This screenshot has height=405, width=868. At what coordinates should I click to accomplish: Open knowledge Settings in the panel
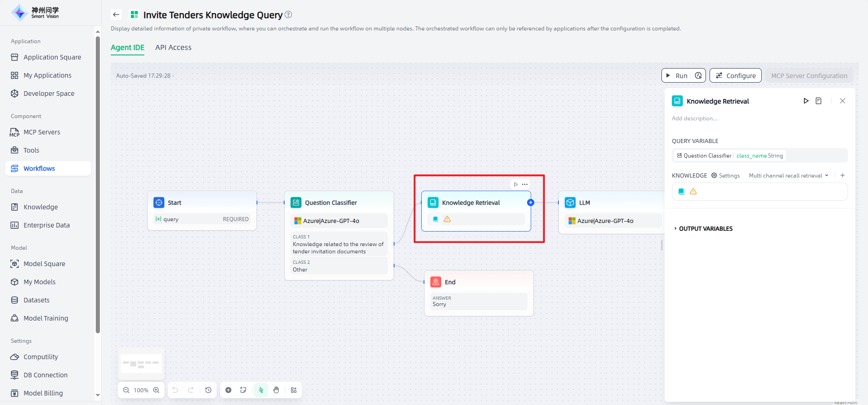(725, 176)
